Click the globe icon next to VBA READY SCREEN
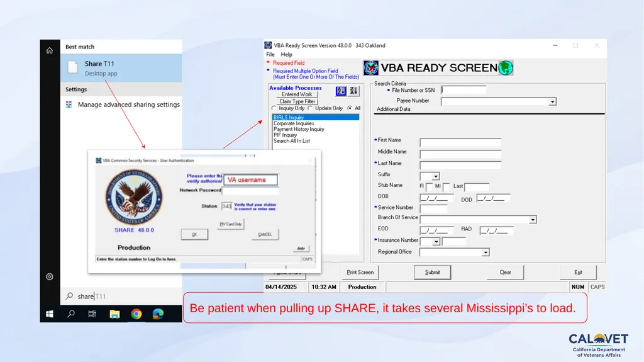644x362 pixels. tap(506, 68)
